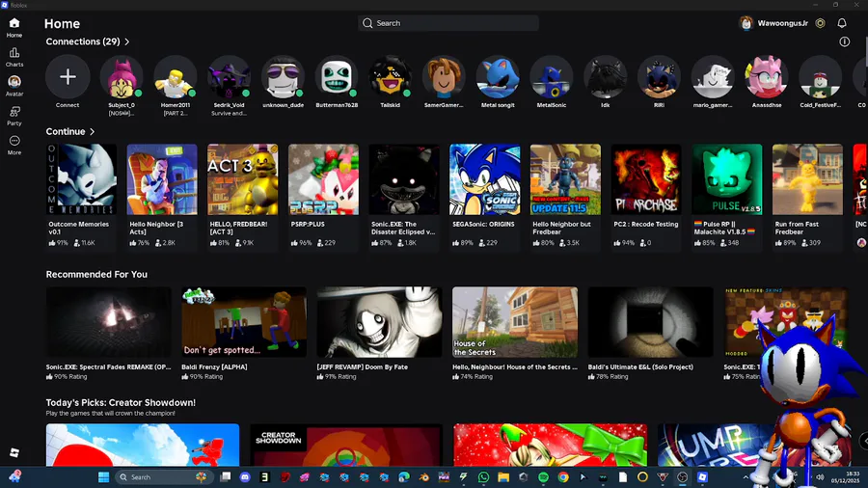
Task: Open Hello Neighbor but Fredbear game
Action: tap(565, 196)
